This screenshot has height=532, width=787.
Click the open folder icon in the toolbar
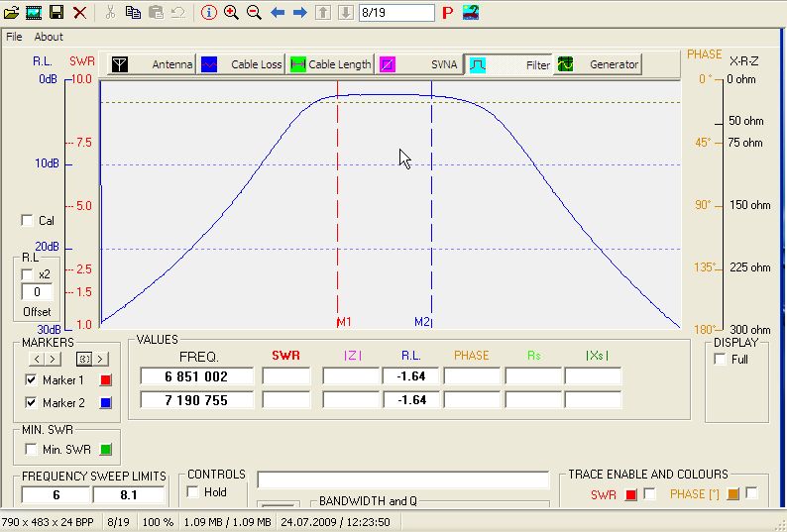(x=11, y=12)
